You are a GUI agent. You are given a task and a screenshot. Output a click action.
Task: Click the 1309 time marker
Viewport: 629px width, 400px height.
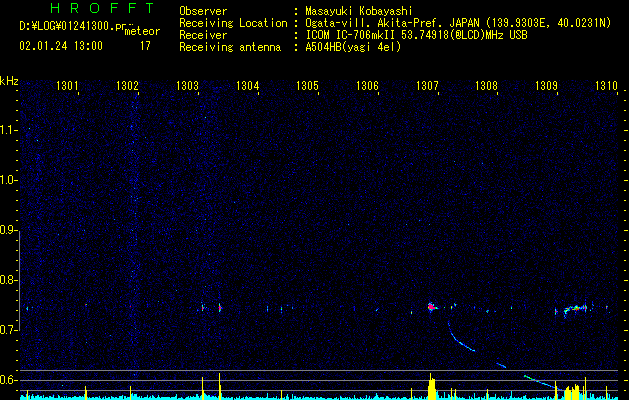[546, 85]
